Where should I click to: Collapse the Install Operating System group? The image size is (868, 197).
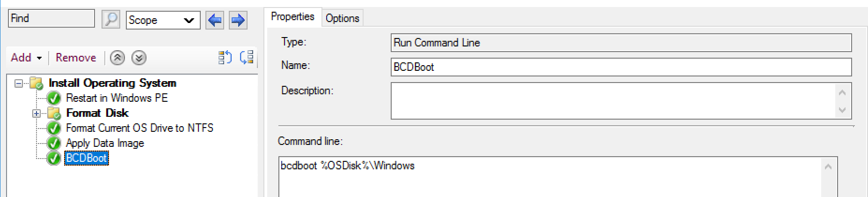click(x=19, y=83)
